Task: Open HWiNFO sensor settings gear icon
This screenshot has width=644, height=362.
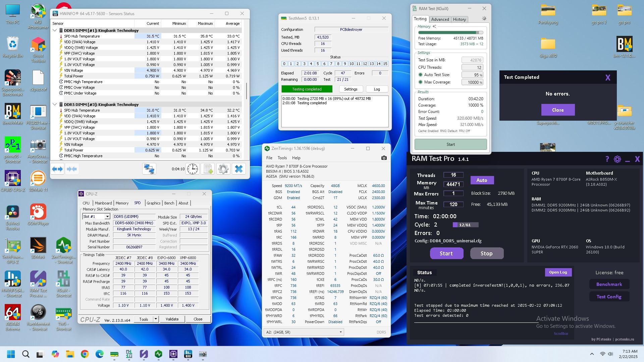Action: tap(223, 169)
